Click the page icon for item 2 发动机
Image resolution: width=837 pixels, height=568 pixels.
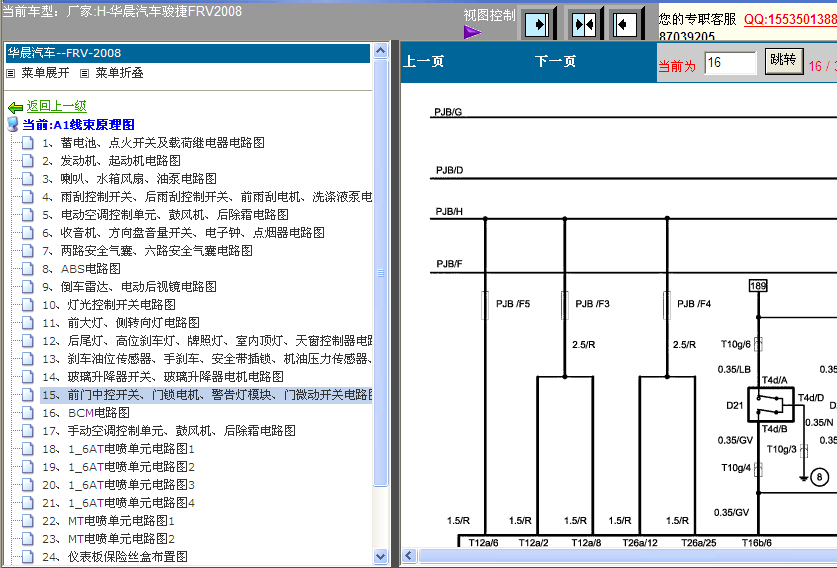coord(28,161)
